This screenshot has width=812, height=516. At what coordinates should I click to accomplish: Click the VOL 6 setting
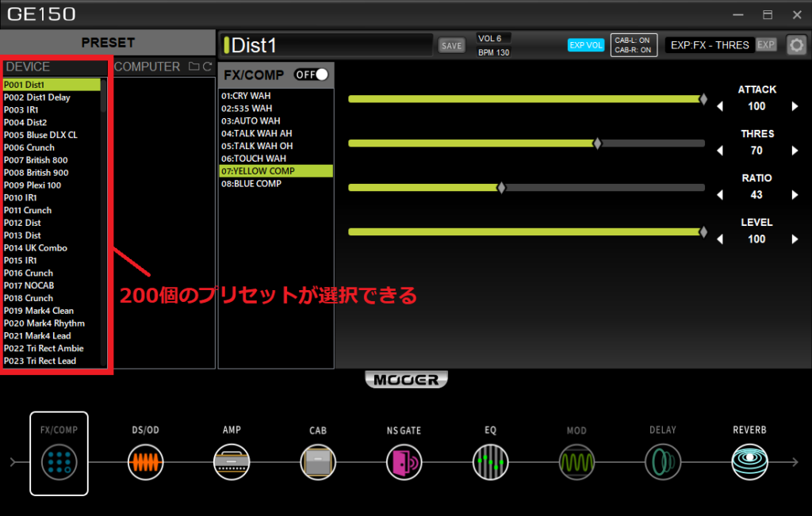[x=493, y=38]
